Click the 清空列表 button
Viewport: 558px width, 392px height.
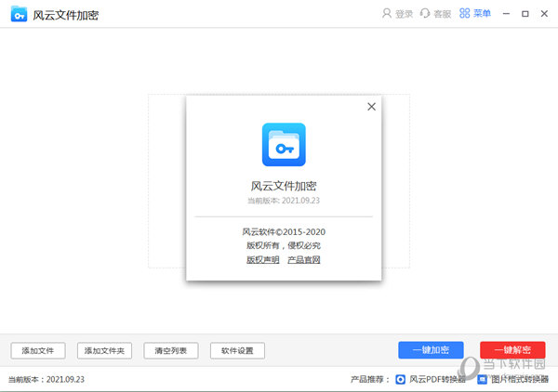[171, 351]
